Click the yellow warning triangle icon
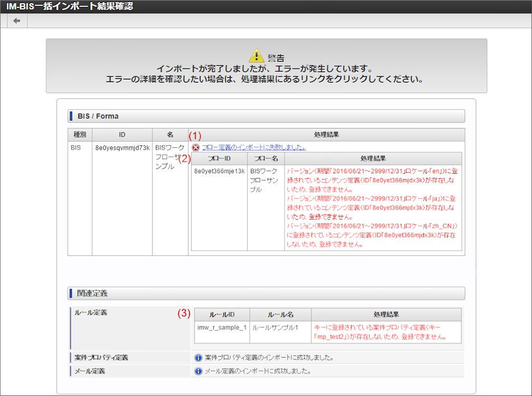 (x=255, y=55)
